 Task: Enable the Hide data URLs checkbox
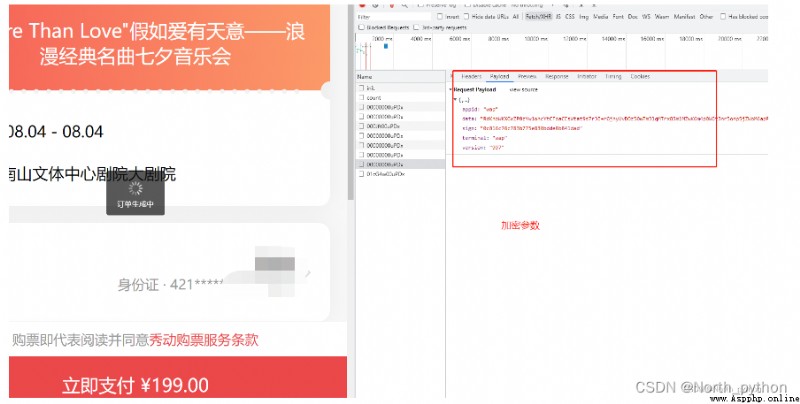pyautogui.click(x=466, y=17)
